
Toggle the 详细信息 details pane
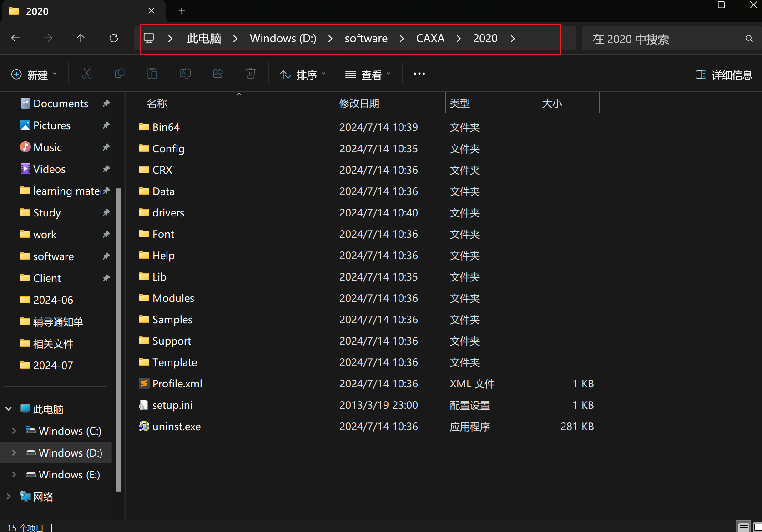coord(724,75)
